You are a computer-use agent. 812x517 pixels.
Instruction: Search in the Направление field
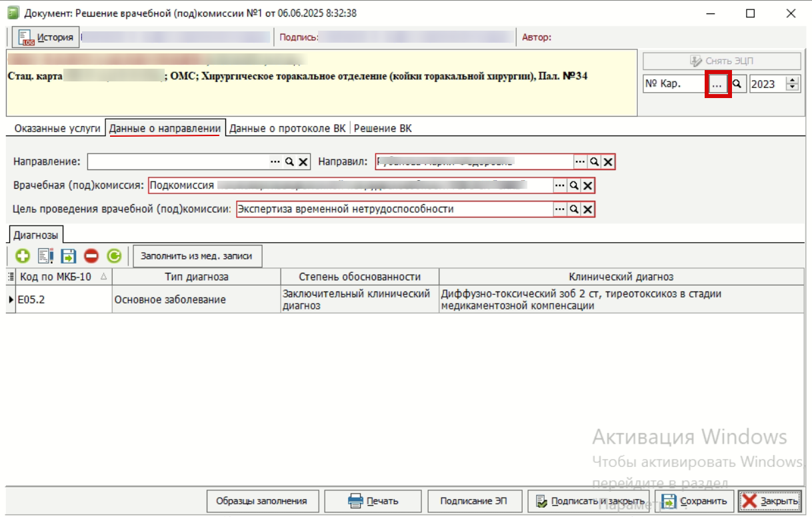[x=289, y=161]
